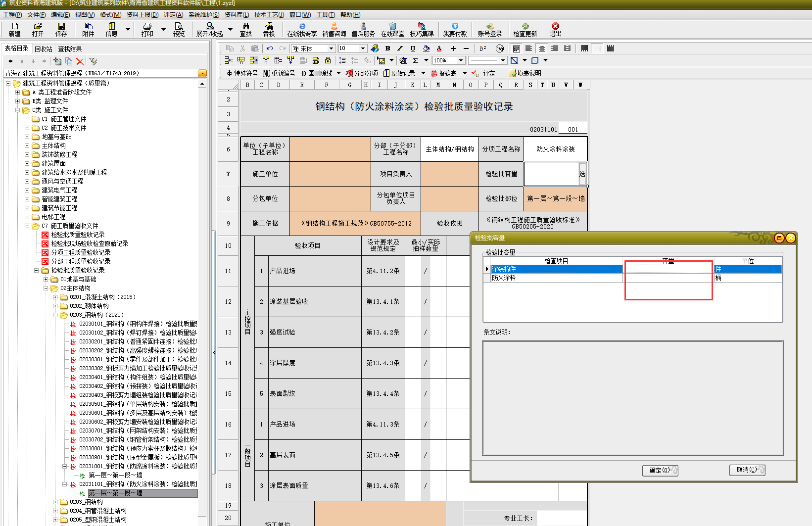This screenshot has height=526, width=812.
Task: Click the undo arrow in formatting toolbar
Action: 270,48
